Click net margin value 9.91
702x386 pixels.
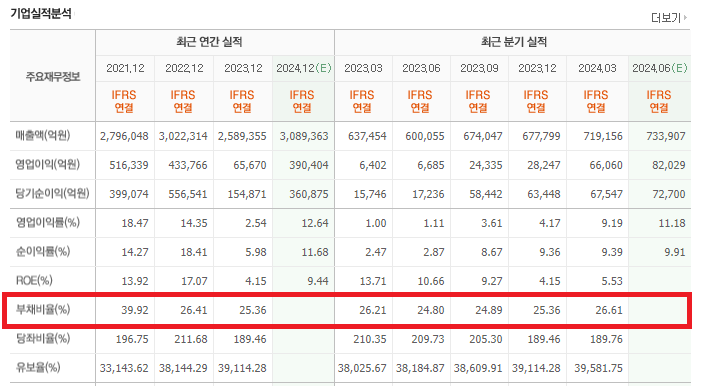(675, 252)
